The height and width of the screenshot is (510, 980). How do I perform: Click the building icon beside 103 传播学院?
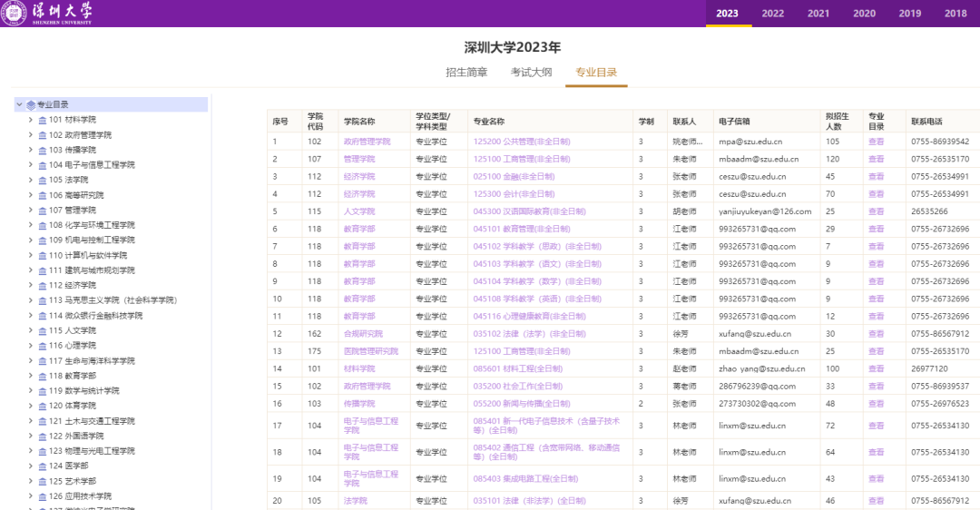pyautogui.click(x=43, y=150)
